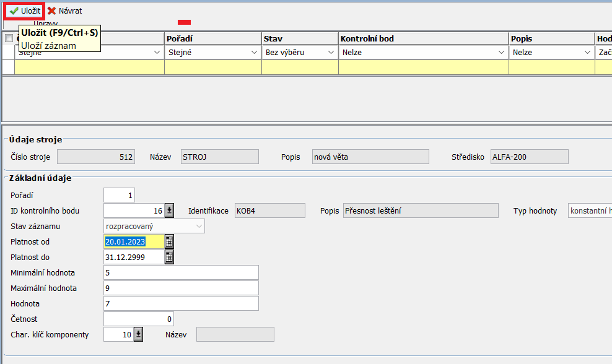Click the Maximální hodnota input field
Viewport: 612px width, 364px height.
pos(181,288)
